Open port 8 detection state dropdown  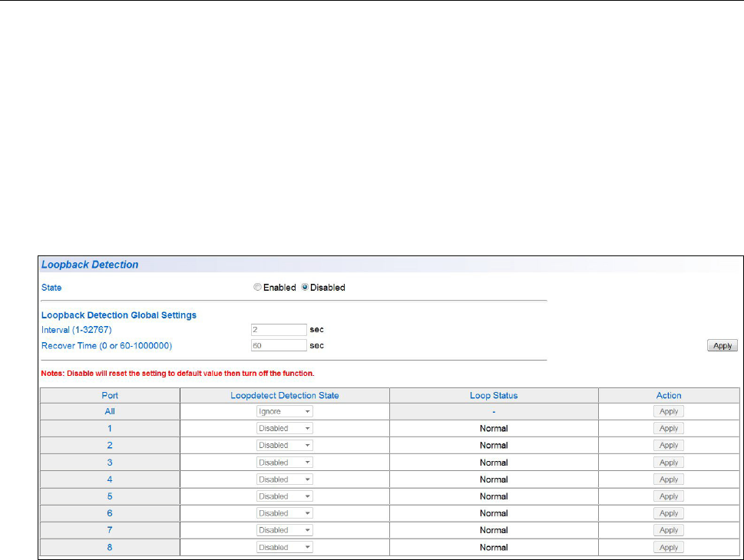pyautogui.click(x=284, y=548)
